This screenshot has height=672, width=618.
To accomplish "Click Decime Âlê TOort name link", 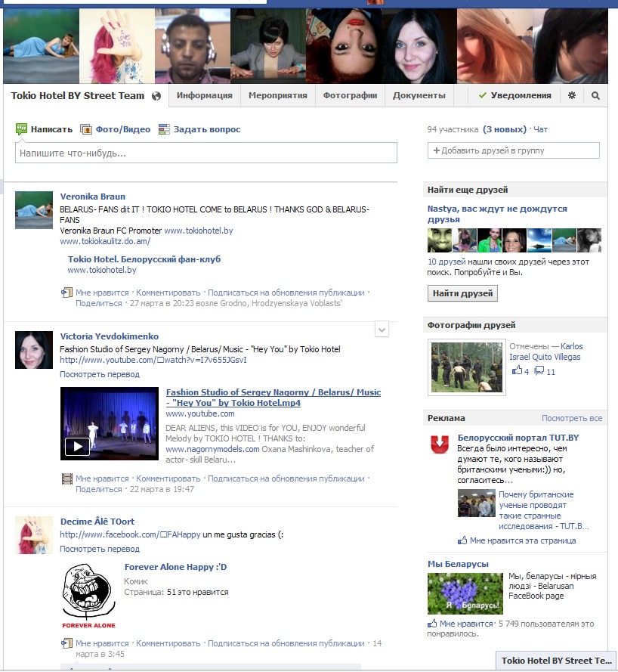I will (x=97, y=522).
